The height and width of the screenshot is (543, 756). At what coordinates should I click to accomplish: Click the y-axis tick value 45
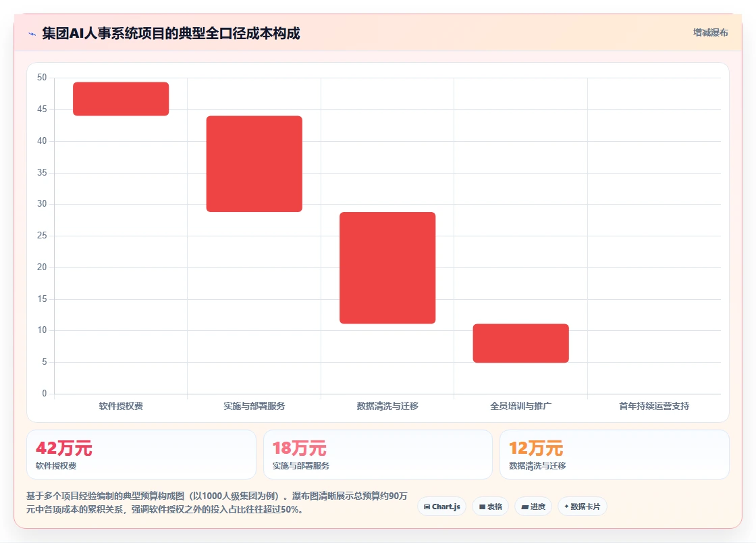point(42,109)
